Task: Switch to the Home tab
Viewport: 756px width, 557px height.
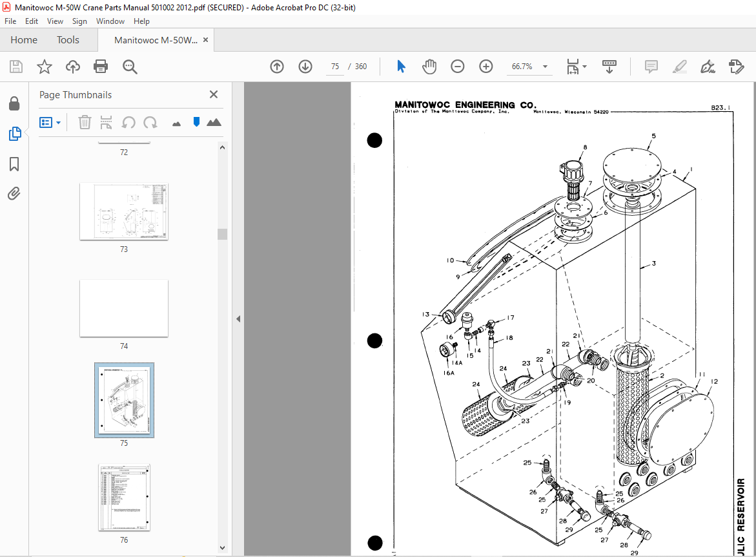Action: click(x=24, y=40)
